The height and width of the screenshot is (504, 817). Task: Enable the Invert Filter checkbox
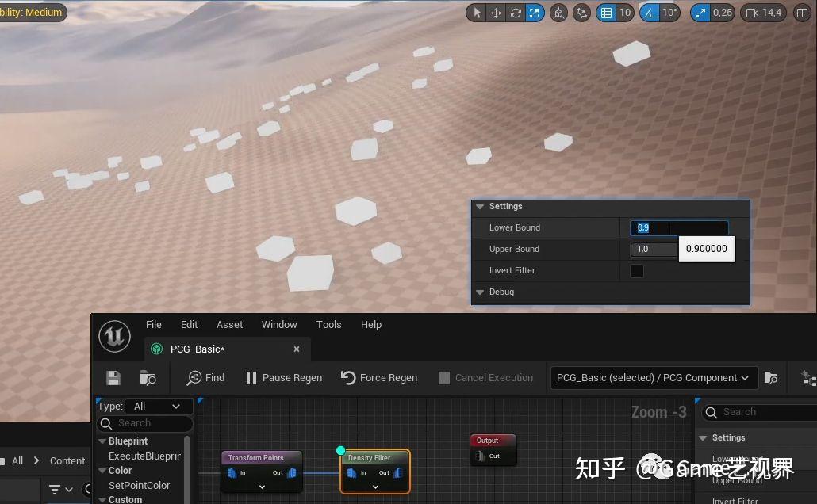638,270
